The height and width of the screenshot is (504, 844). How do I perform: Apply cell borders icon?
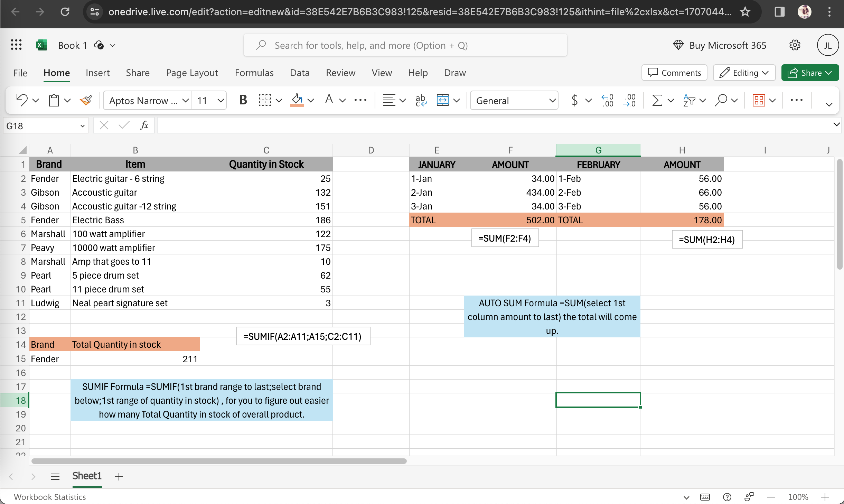[x=265, y=100]
